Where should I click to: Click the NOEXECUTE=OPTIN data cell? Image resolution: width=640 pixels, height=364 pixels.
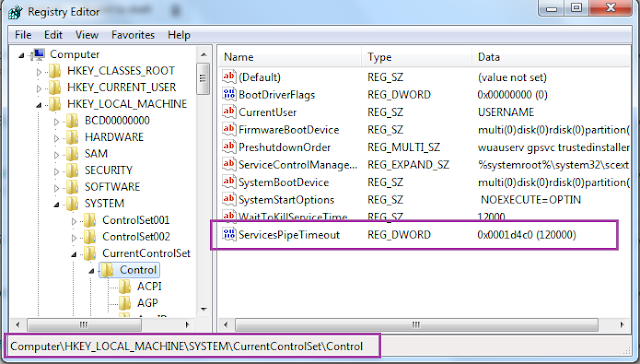coord(531,200)
